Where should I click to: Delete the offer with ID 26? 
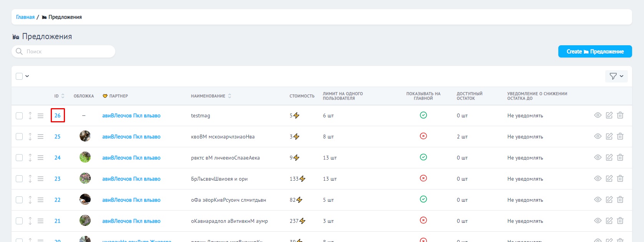(x=620, y=115)
